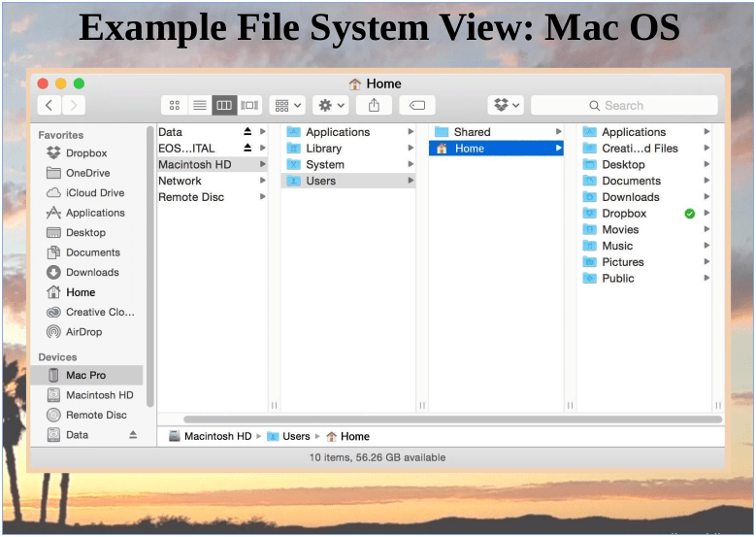Switch to icon view in toolbar
Screen dimensions: 756x537
[175, 105]
